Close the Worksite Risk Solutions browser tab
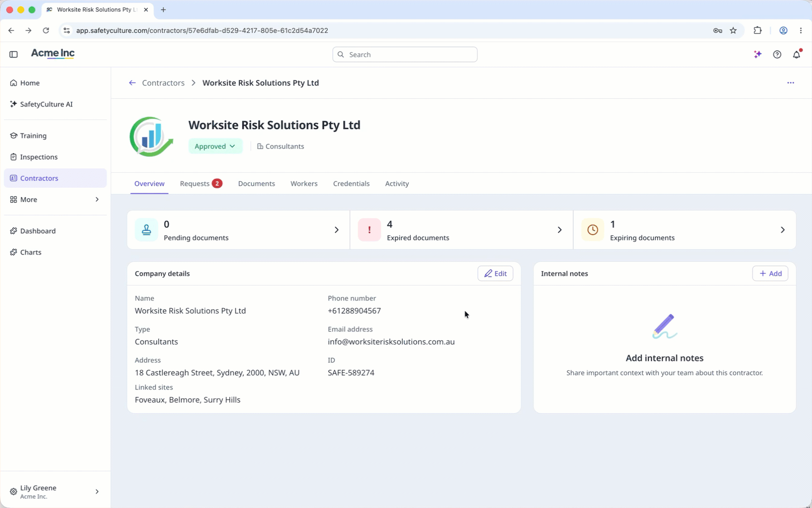 tap(146, 10)
